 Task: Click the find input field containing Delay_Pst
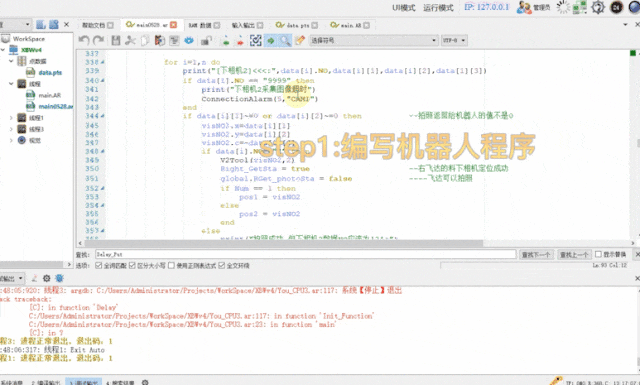(306, 254)
